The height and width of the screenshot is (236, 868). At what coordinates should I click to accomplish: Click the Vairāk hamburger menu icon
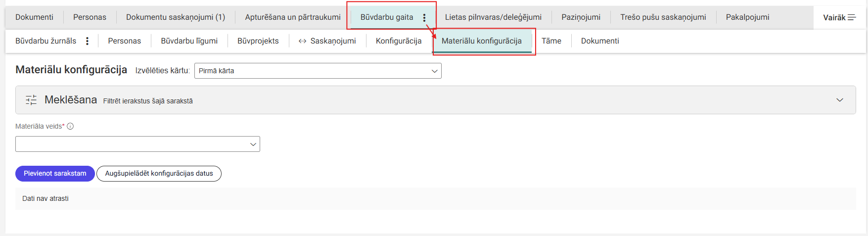pos(852,17)
